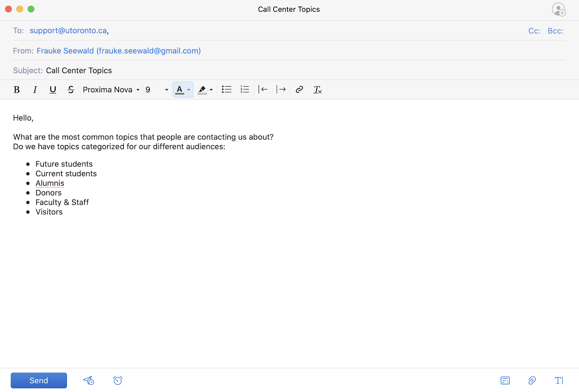
Task: Open the send later option
Action: tap(89, 380)
